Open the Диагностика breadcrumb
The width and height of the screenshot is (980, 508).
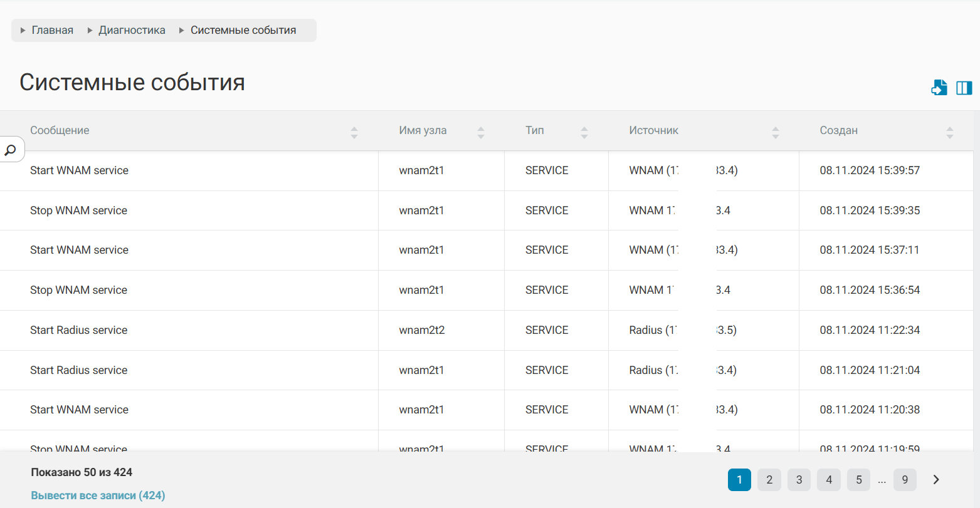pyautogui.click(x=132, y=30)
